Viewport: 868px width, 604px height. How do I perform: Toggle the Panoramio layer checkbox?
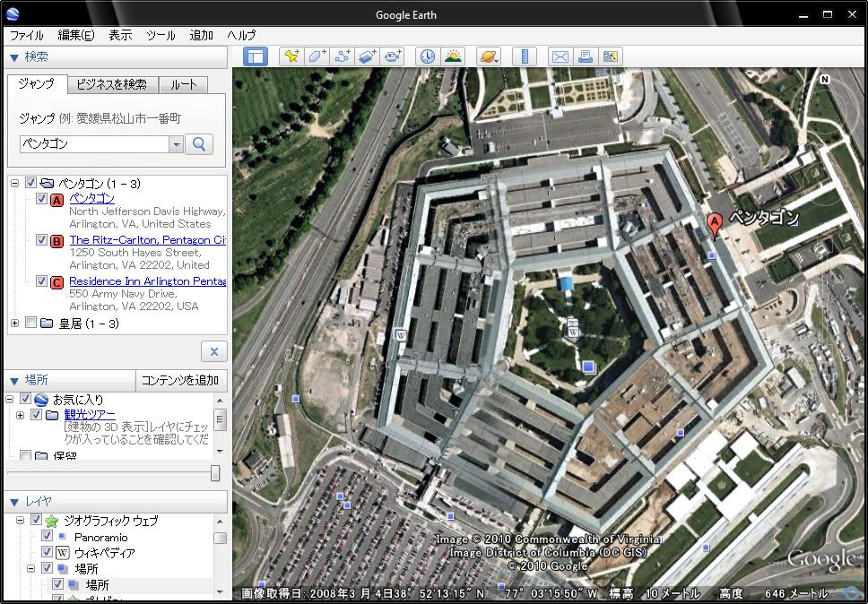pyautogui.click(x=47, y=536)
